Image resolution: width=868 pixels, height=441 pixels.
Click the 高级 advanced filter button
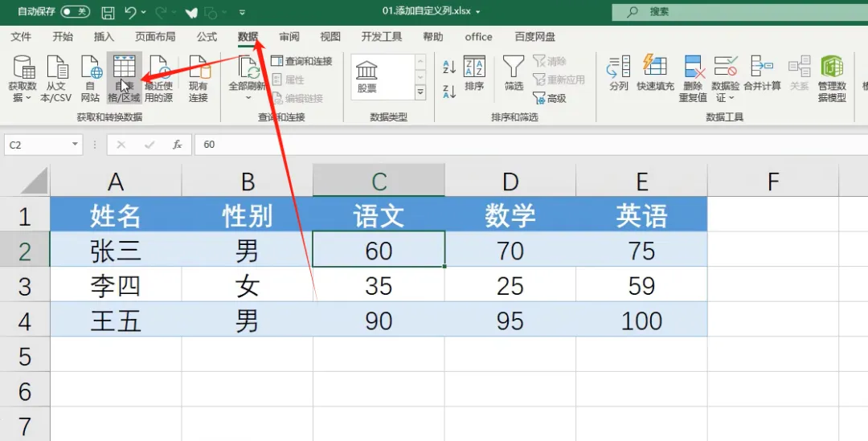550,99
